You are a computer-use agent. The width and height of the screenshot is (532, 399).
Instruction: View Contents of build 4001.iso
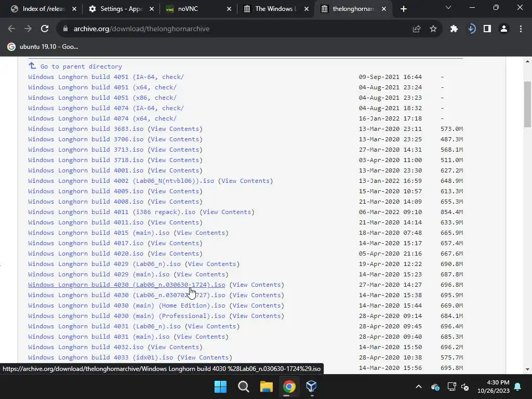(175, 170)
